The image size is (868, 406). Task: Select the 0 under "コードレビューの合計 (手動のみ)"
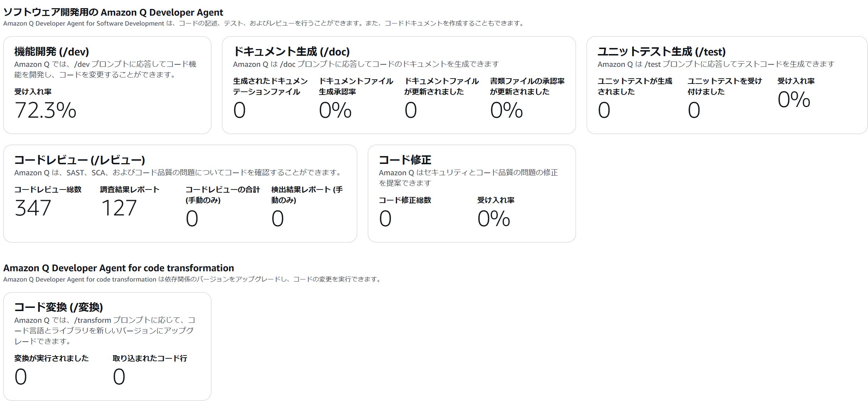[x=192, y=218]
